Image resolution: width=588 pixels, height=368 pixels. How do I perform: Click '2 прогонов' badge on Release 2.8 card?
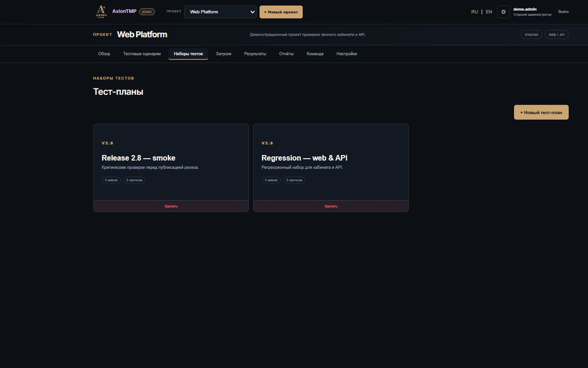pos(134,180)
